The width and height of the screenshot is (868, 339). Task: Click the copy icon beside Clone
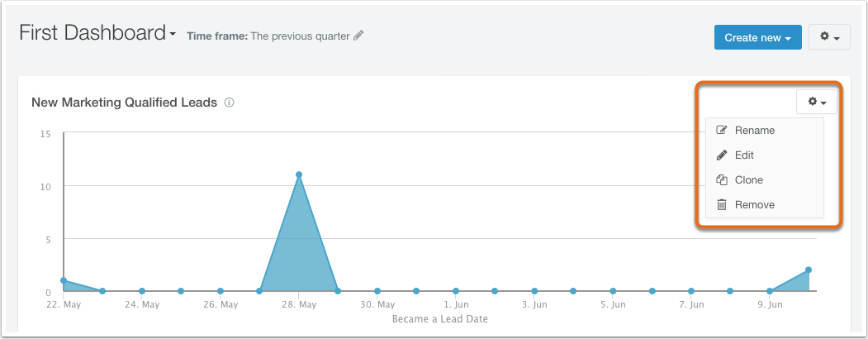point(721,180)
